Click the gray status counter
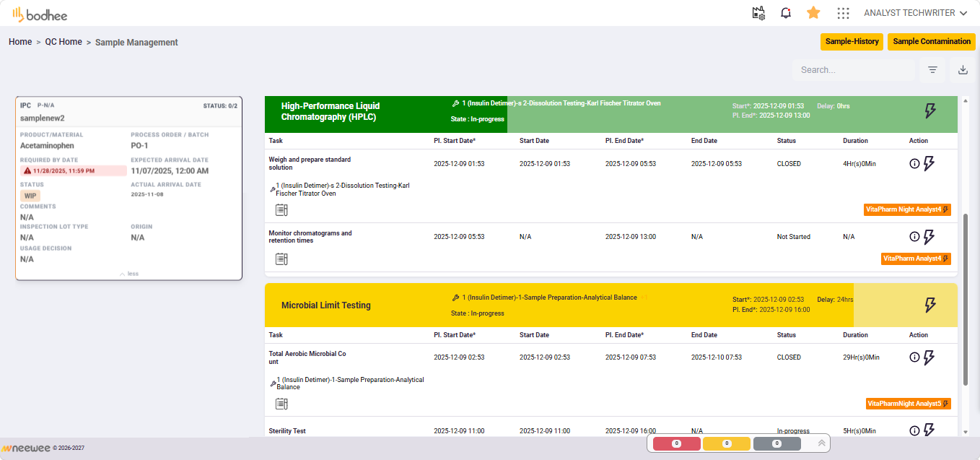The width and height of the screenshot is (980, 460). point(777,443)
